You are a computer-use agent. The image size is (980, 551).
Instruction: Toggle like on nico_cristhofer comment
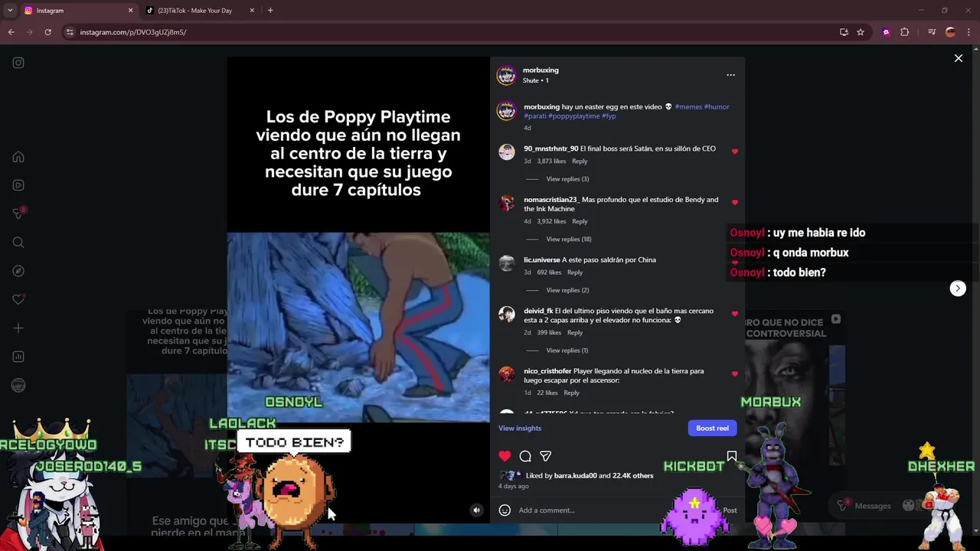point(735,374)
